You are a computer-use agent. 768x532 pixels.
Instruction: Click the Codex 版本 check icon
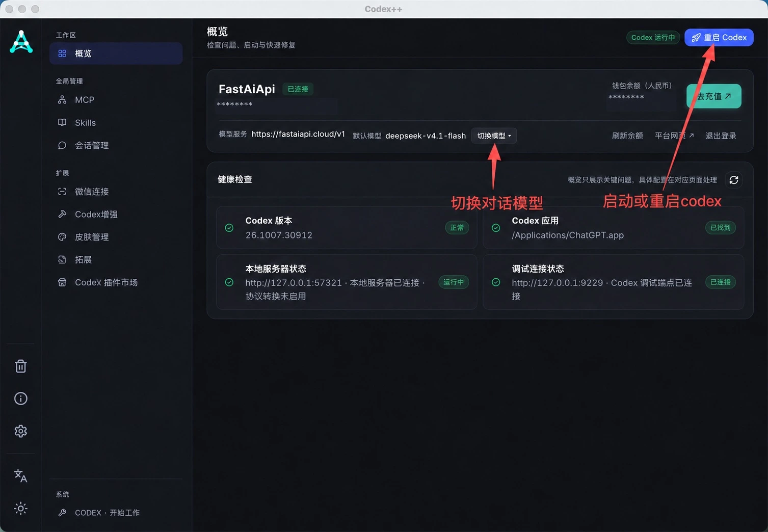(229, 228)
